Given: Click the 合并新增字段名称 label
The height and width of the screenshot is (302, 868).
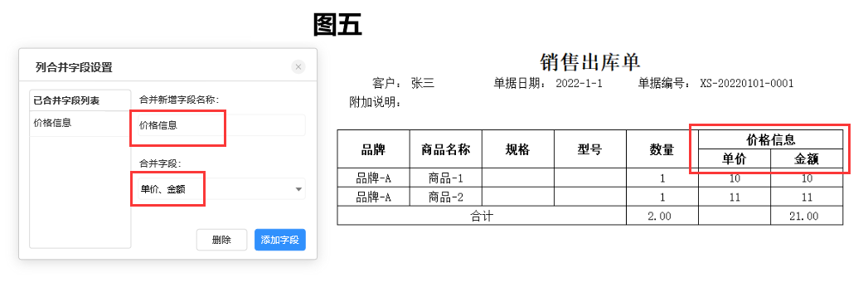Looking at the screenshot, I should point(179,100).
